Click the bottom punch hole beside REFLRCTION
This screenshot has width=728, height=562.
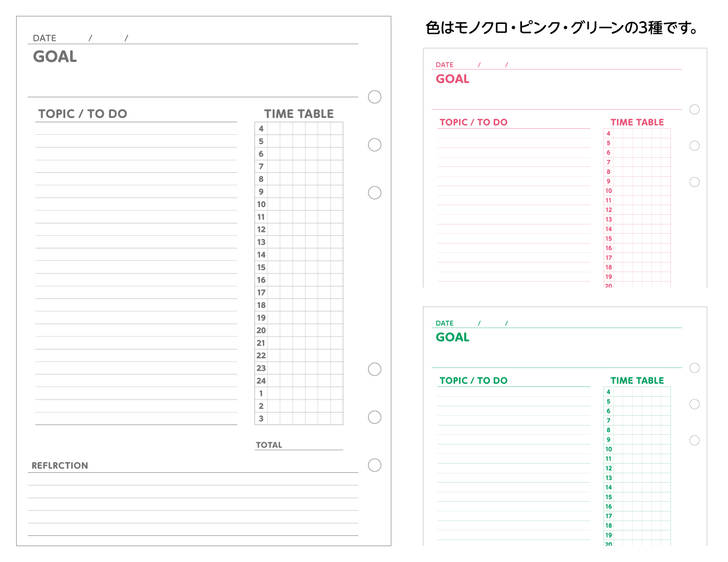375,465
